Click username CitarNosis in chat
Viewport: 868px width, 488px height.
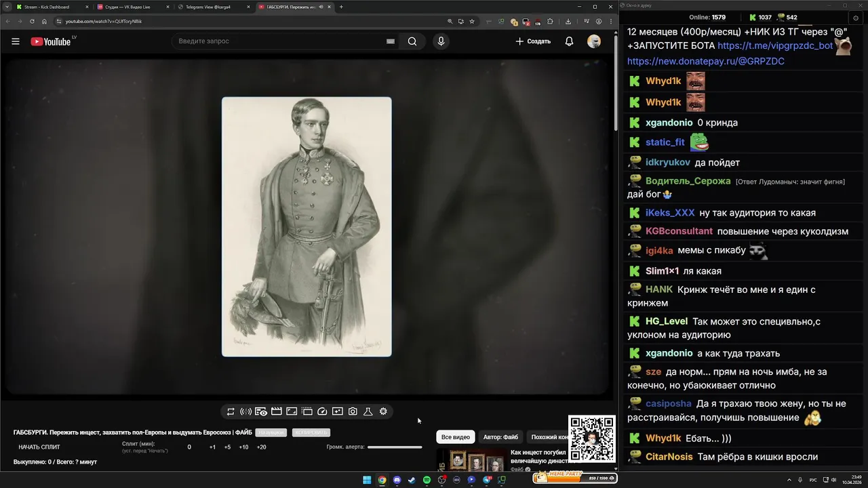coord(669,457)
